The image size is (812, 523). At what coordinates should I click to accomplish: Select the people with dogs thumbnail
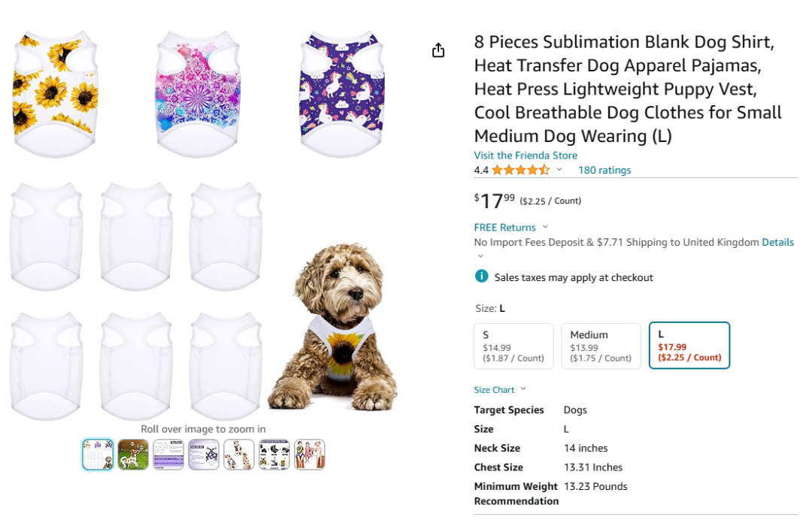310,455
